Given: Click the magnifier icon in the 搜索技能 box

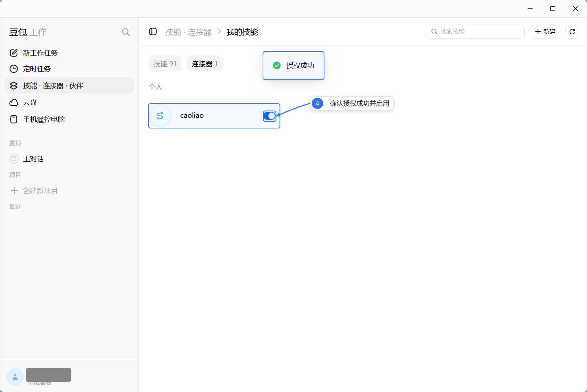Looking at the screenshot, I should (435, 32).
